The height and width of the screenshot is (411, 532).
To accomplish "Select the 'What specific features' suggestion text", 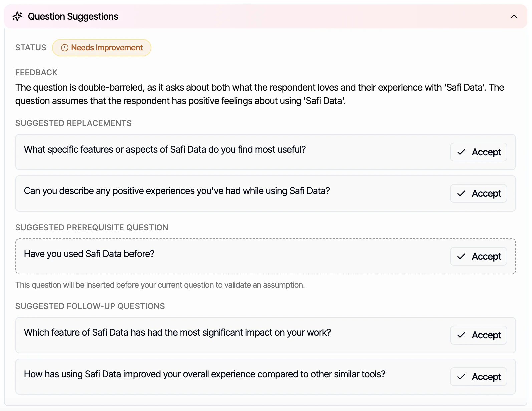I will pos(165,149).
